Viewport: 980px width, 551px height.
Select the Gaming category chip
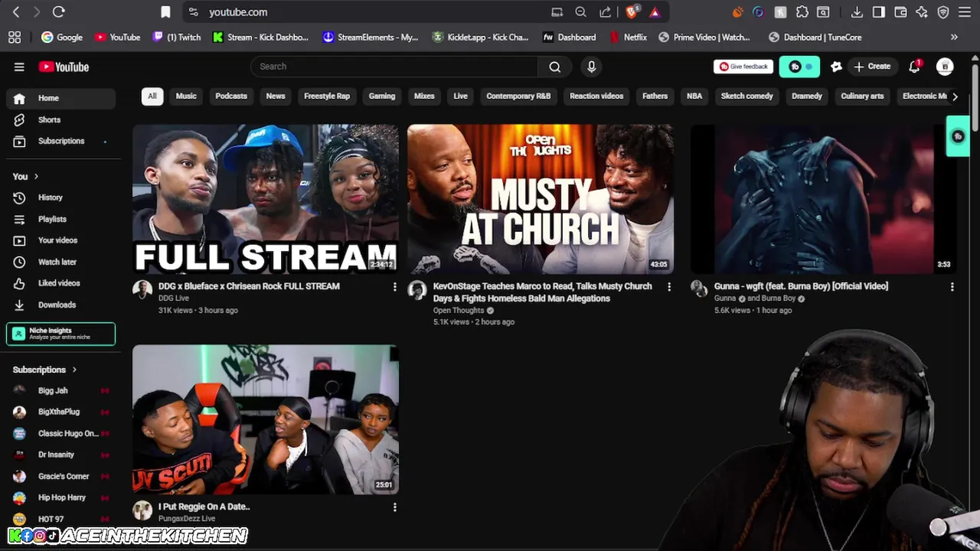(x=382, y=96)
